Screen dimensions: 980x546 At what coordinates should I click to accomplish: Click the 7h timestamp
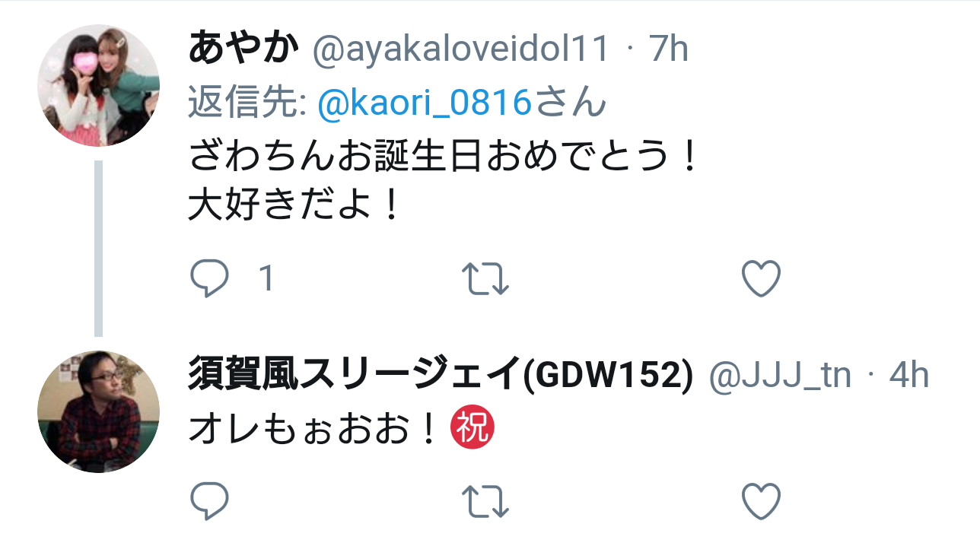coord(668,50)
